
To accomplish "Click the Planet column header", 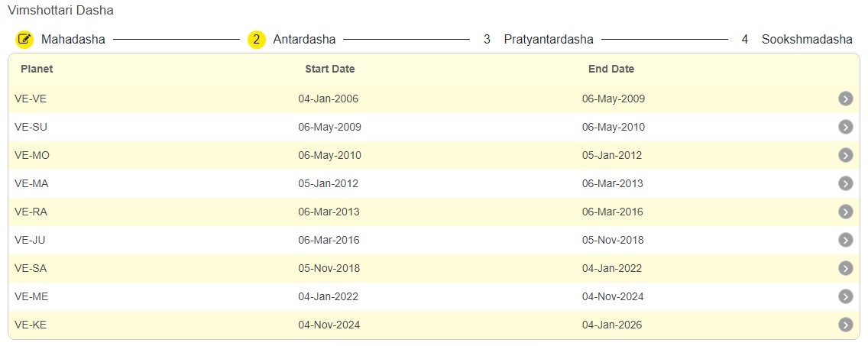I will click(x=37, y=69).
